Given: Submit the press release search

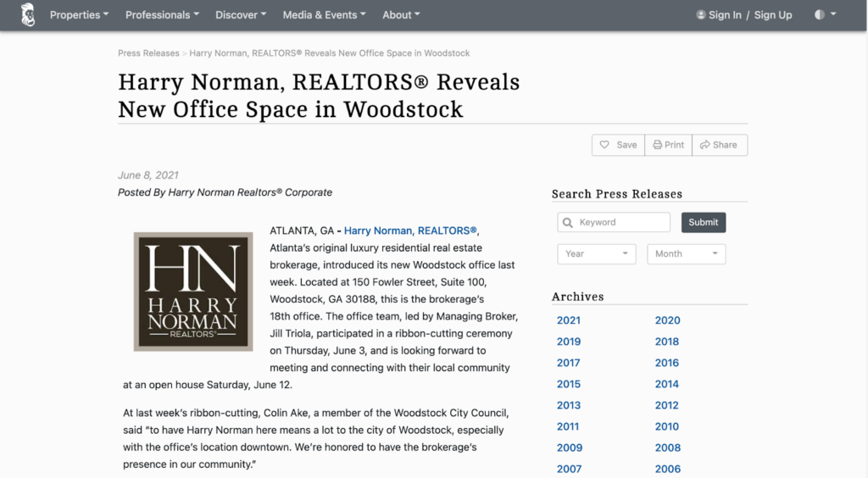Looking at the screenshot, I should [704, 222].
